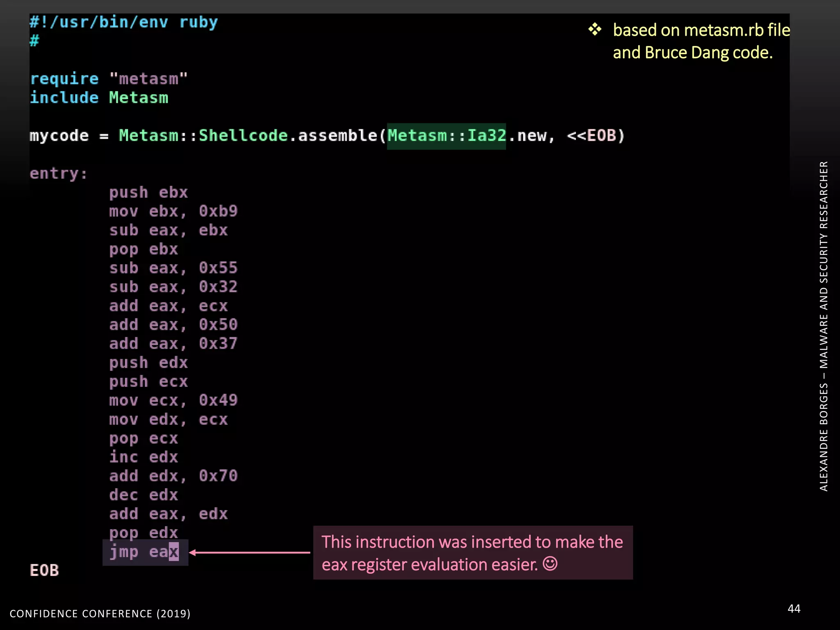Click the 'push edx' instruction
Screen dimensions: 840x630
pos(148,363)
